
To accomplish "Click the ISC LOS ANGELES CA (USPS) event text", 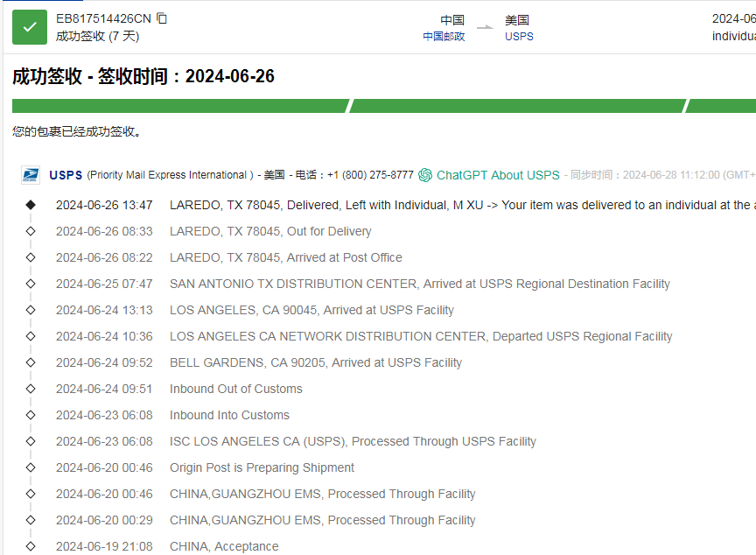I will click(353, 442).
